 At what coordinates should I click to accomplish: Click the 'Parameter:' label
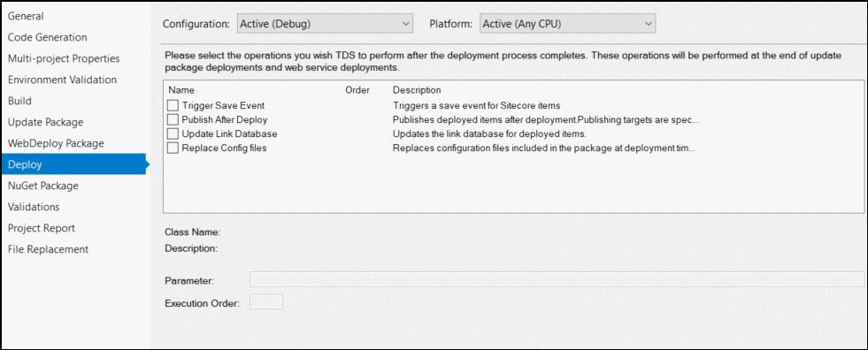point(189,281)
